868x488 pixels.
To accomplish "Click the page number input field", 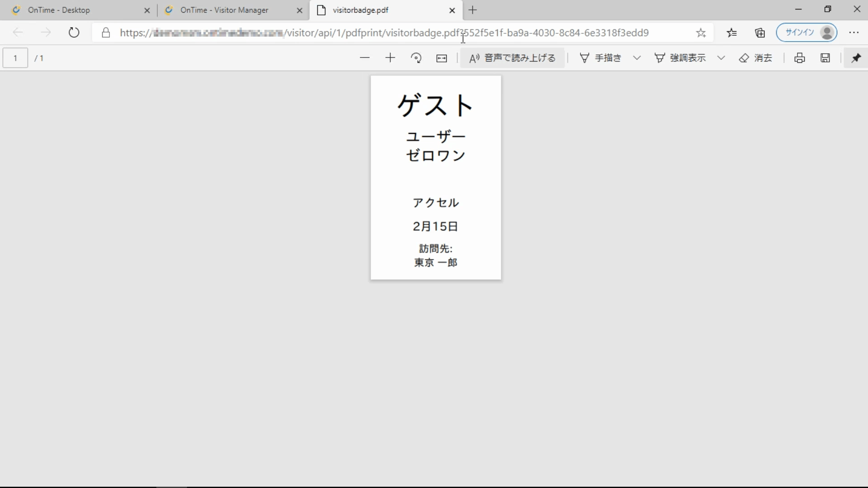I will 15,58.
